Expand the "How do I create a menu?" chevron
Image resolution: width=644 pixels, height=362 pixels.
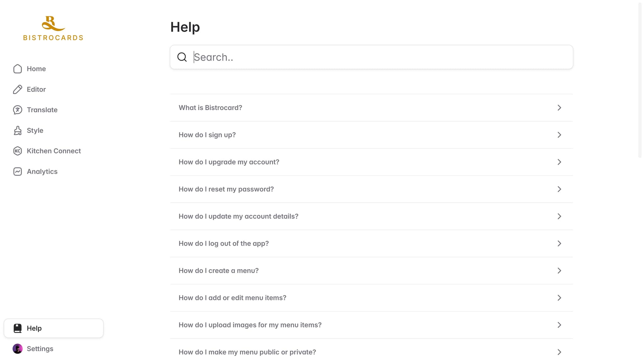coord(559,271)
